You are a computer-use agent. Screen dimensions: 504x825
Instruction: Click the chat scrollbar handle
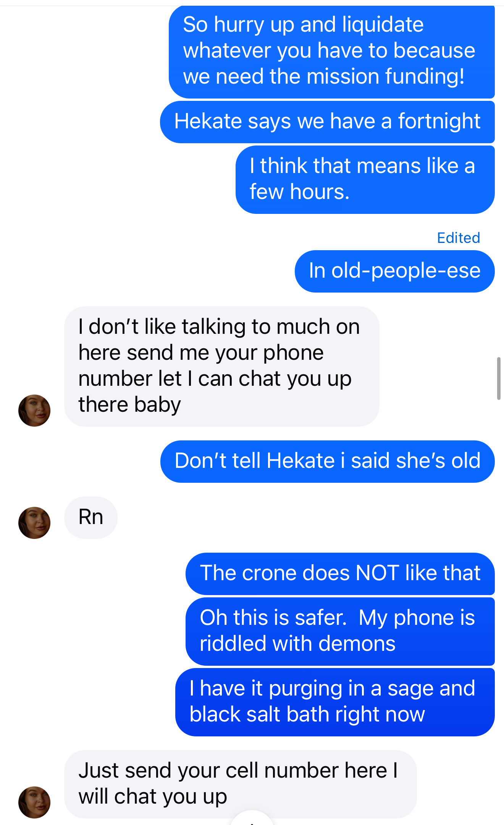(x=499, y=379)
